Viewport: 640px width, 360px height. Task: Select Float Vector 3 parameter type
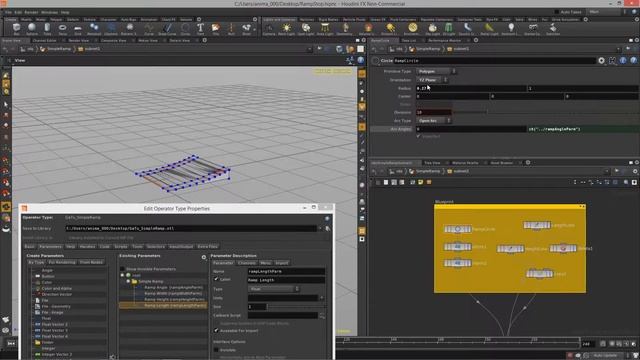point(55,330)
